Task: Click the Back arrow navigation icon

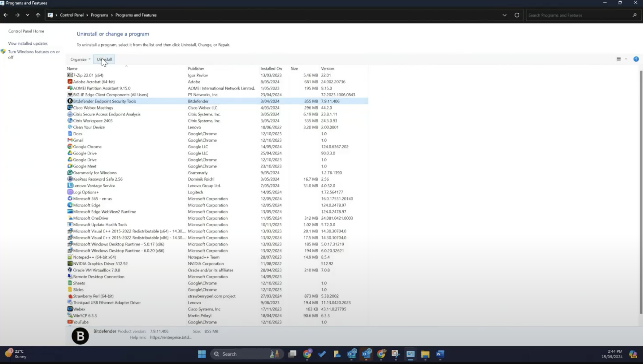Action: tap(6, 15)
